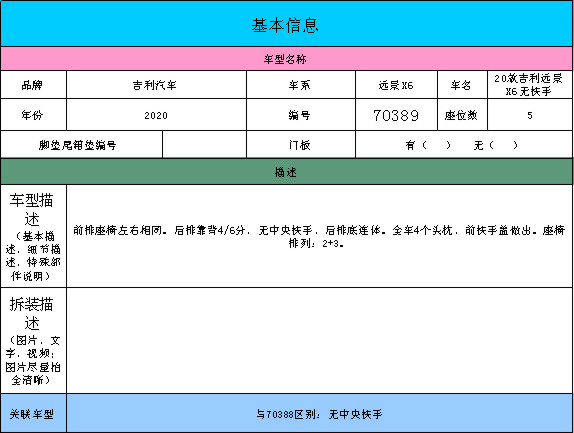This screenshot has height=433, width=574.
Task: Click the 年份 label cell
Action: [x=33, y=115]
